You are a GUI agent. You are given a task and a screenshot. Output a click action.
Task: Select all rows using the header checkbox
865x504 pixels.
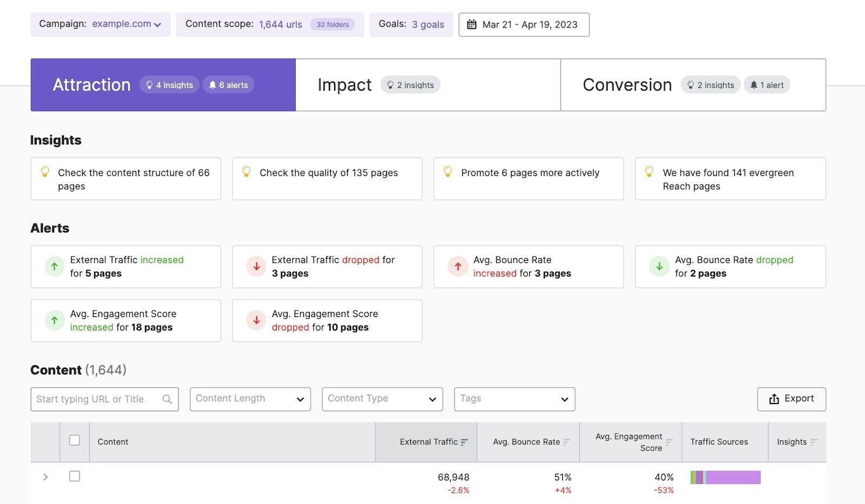point(74,441)
